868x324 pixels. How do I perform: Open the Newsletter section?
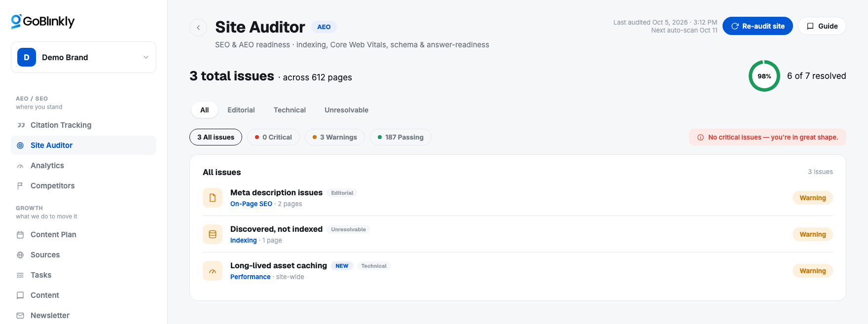83,316
